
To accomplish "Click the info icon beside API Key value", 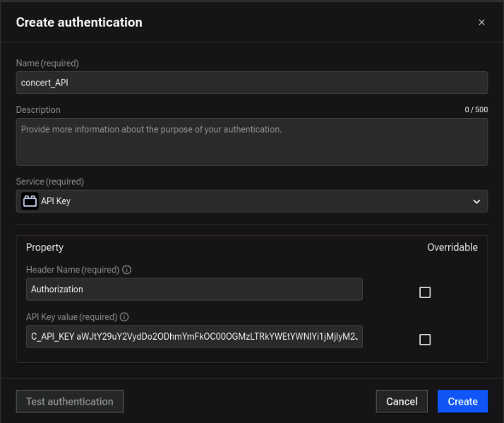I will click(x=124, y=317).
